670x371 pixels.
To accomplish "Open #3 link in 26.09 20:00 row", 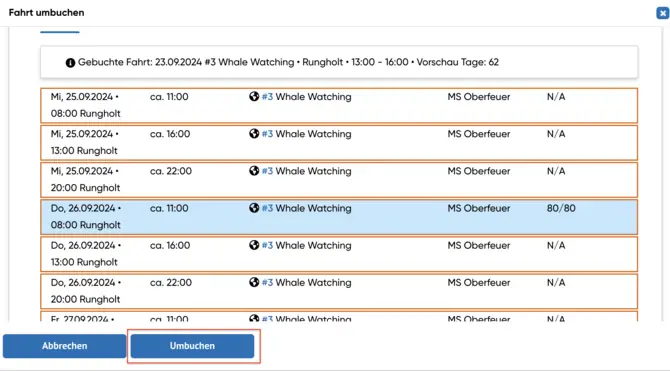I will coord(267,283).
